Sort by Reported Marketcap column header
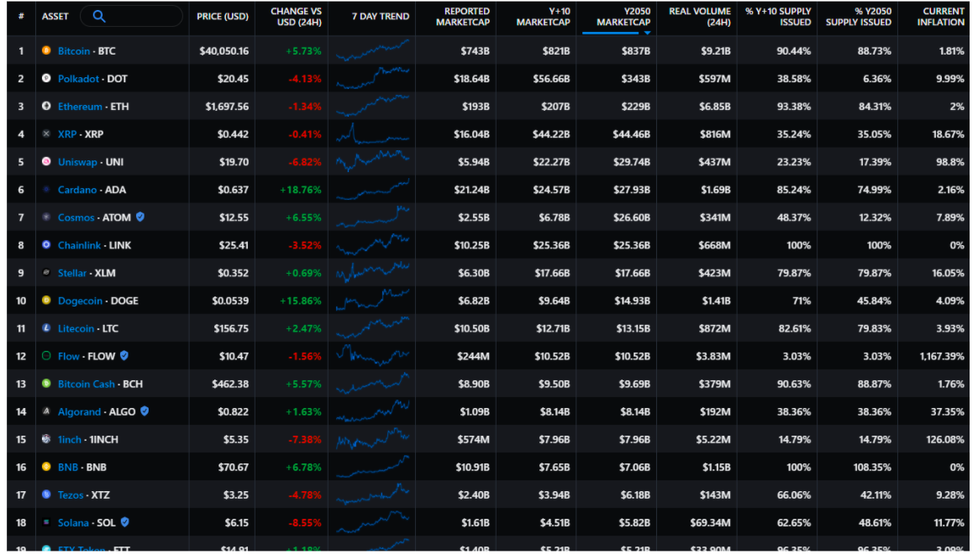This screenshot has width=978, height=560. tap(462, 17)
